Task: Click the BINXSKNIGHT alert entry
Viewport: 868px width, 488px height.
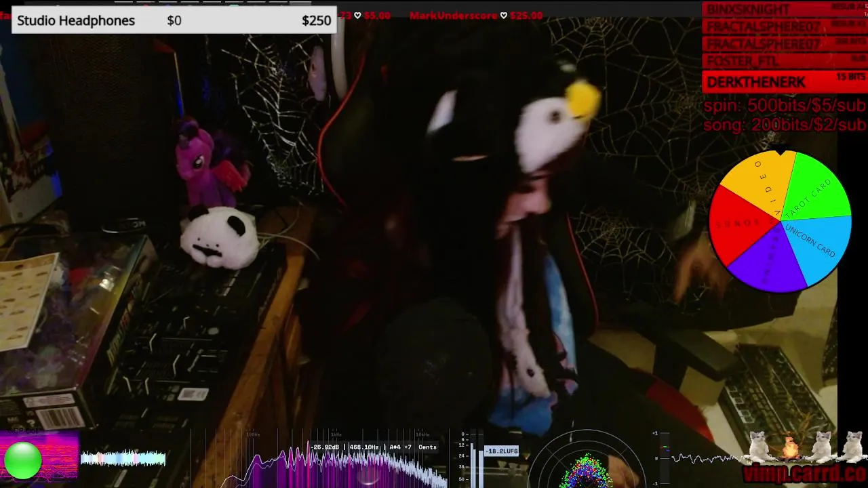Action: [x=785, y=9]
